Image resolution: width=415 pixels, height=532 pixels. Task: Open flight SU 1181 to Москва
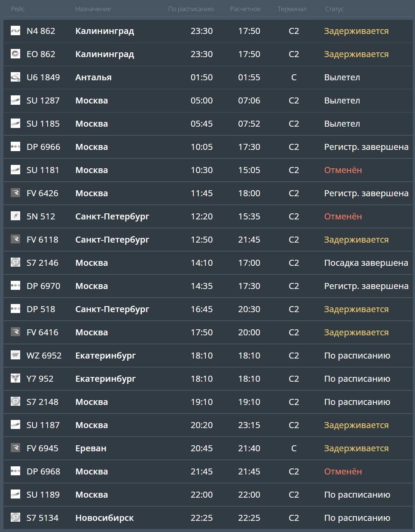coord(43,170)
